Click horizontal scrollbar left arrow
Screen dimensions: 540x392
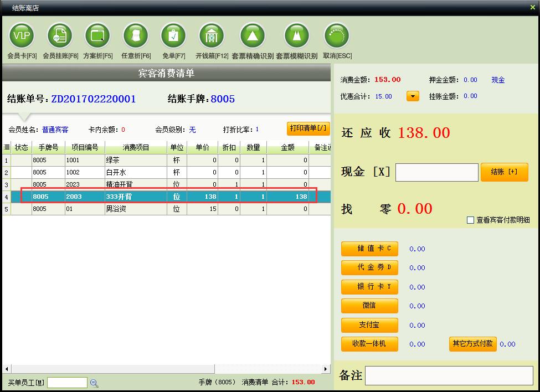tap(7, 369)
